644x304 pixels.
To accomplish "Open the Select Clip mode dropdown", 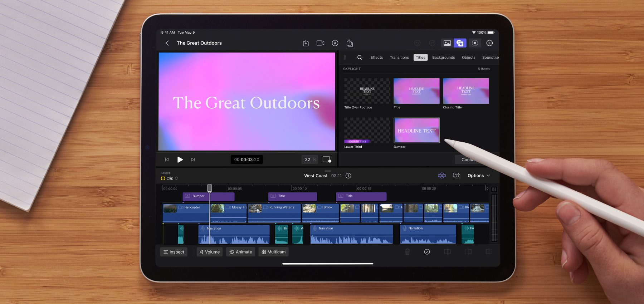I will [170, 178].
